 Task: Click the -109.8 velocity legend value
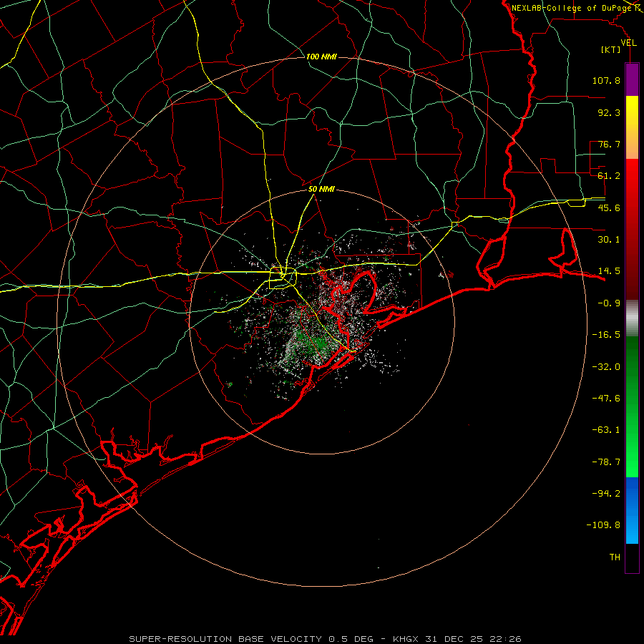[x=603, y=525]
